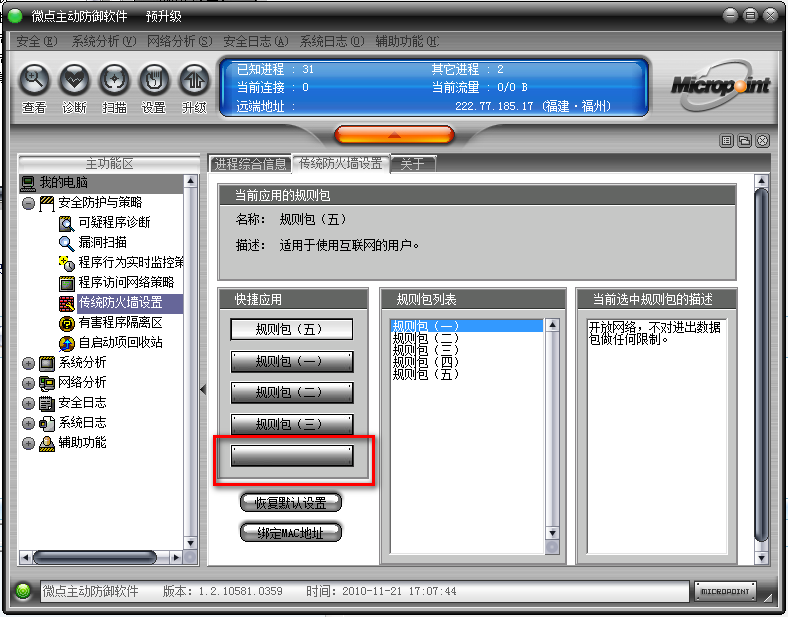Screen dimensions: 788x617
Task: Open the 辅助功能 menu in menu bar
Action: [x=407, y=41]
